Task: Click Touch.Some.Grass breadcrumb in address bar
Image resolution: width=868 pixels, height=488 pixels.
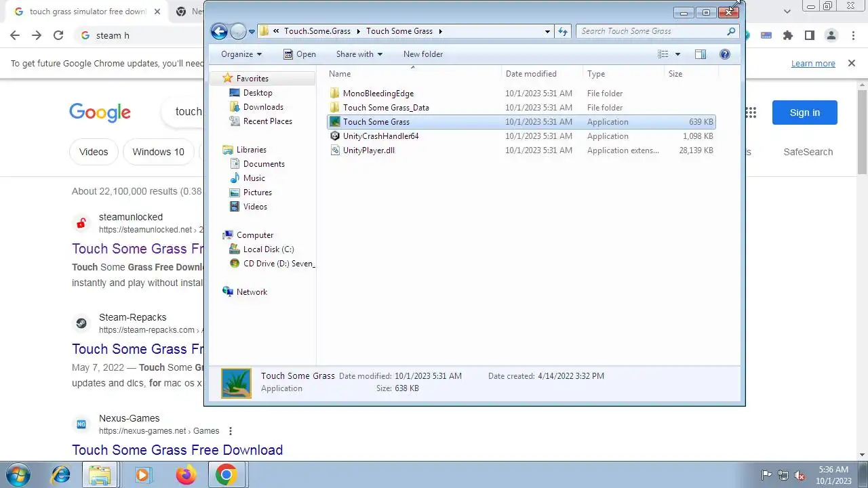Action: (317, 31)
